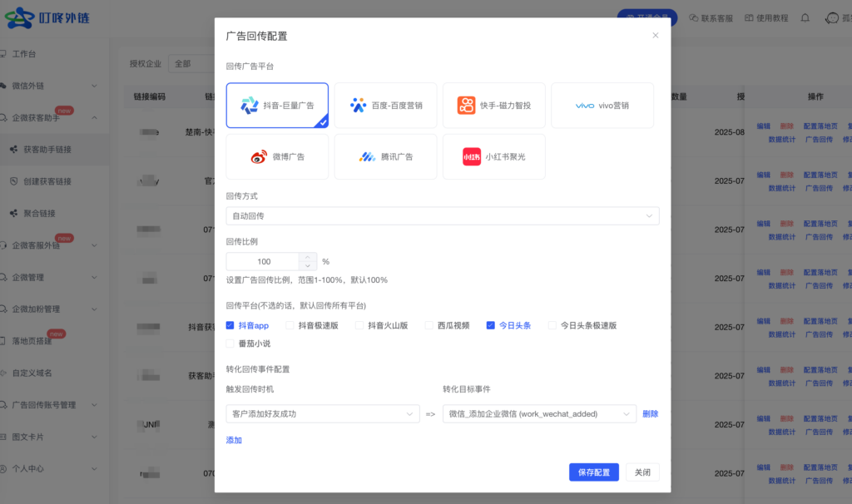Screen dimensions: 852x504
Task: Select the 抖音-巨量广告 platform icon
Action: [x=250, y=106]
